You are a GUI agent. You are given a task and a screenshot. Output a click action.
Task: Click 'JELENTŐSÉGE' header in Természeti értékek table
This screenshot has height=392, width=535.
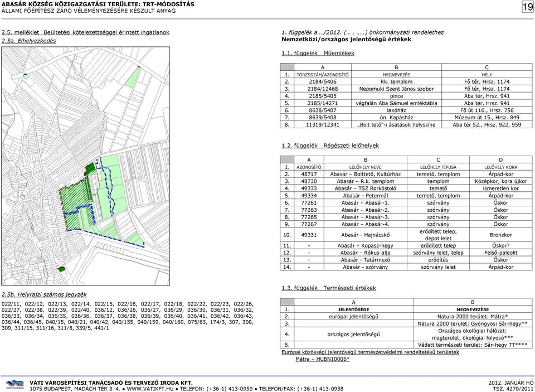pos(353,309)
